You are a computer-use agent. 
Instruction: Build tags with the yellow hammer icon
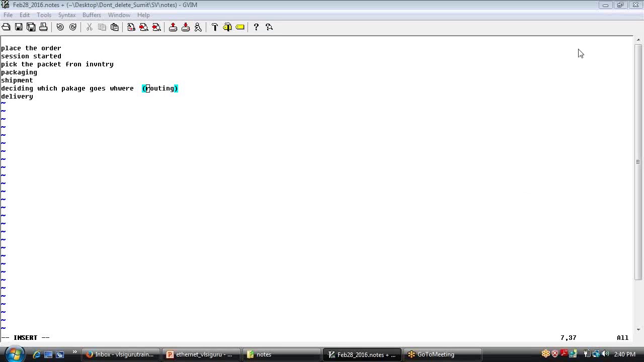227,27
